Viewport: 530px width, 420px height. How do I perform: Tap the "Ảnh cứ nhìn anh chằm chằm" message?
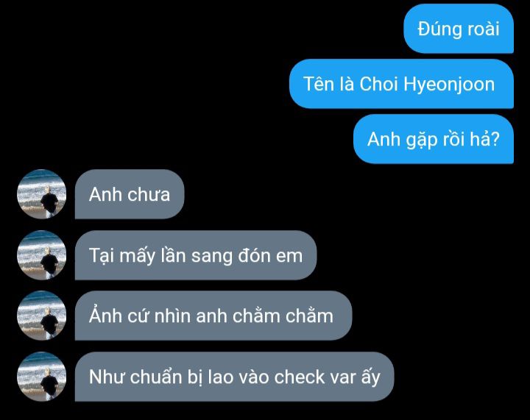[x=213, y=316]
